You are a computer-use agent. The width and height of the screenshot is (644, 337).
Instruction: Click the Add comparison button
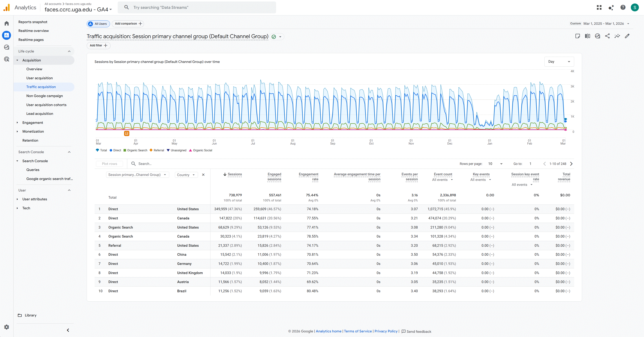(128, 24)
